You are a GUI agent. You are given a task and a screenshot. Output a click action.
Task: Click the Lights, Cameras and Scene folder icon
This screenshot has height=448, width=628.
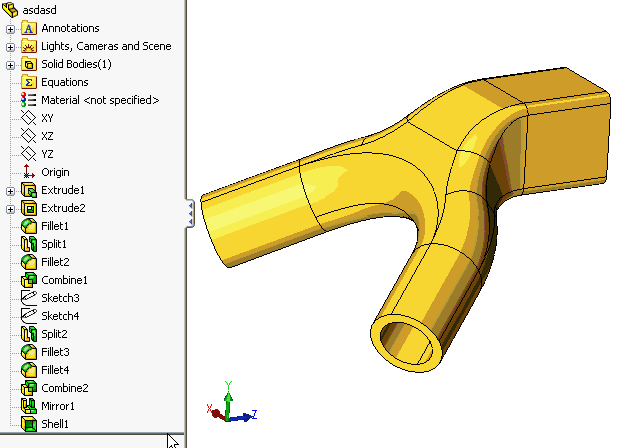[29, 46]
